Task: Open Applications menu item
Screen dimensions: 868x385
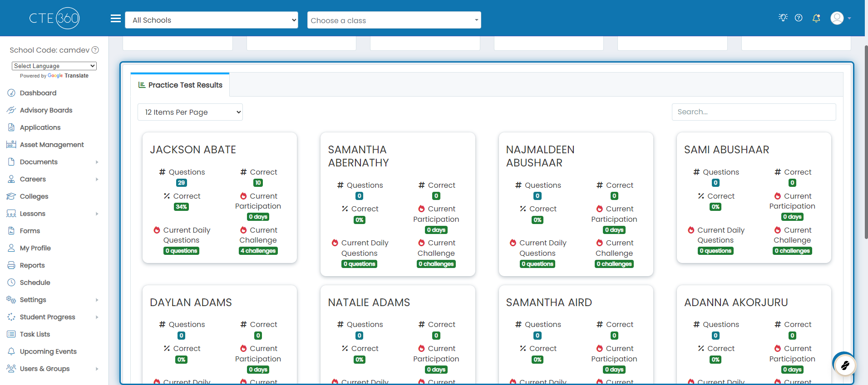Action: click(40, 127)
